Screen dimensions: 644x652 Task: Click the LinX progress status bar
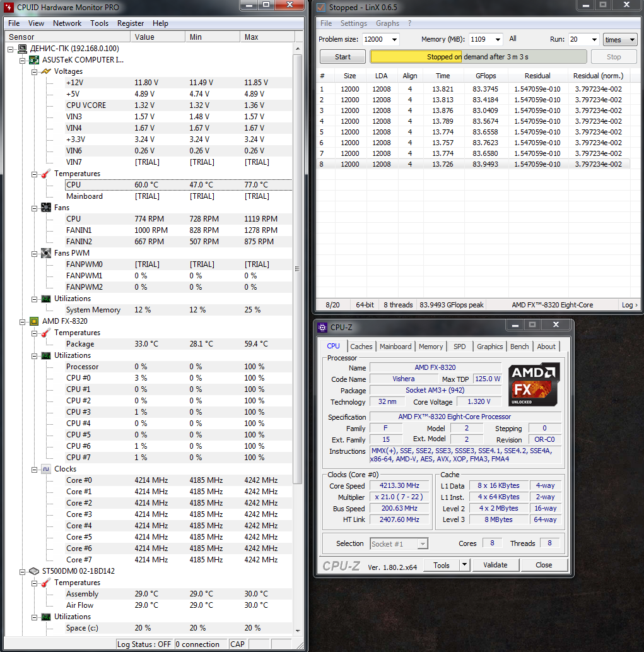coord(478,57)
